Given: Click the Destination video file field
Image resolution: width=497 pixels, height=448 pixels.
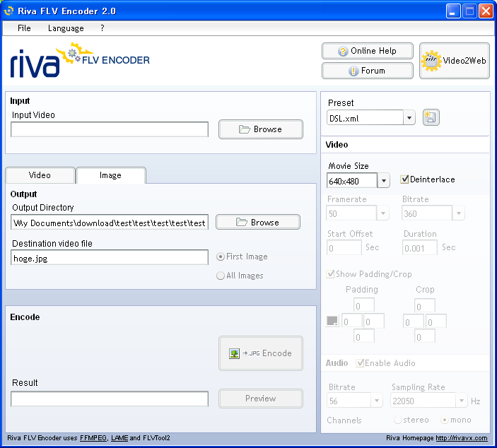Looking at the screenshot, I should coord(110,258).
